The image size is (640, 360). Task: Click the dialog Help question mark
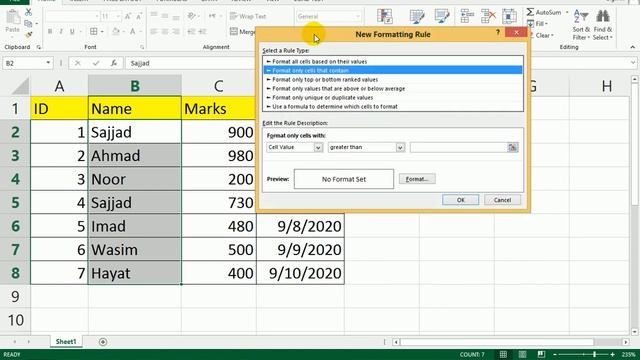pos(498,32)
